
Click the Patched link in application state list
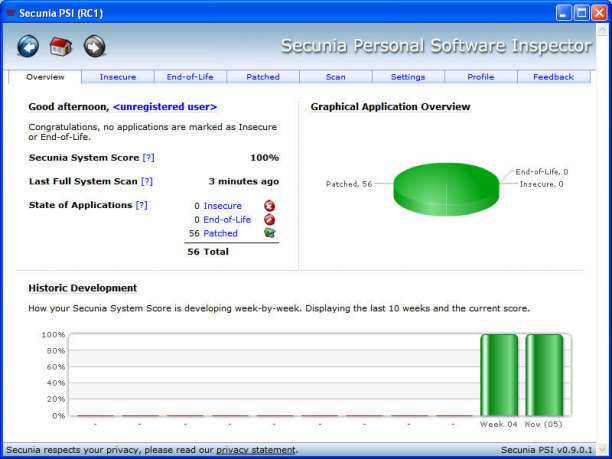(221, 233)
